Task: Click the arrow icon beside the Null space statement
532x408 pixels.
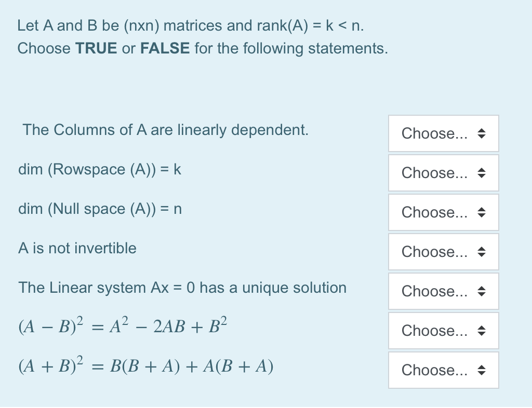Action: (x=482, y=212)
